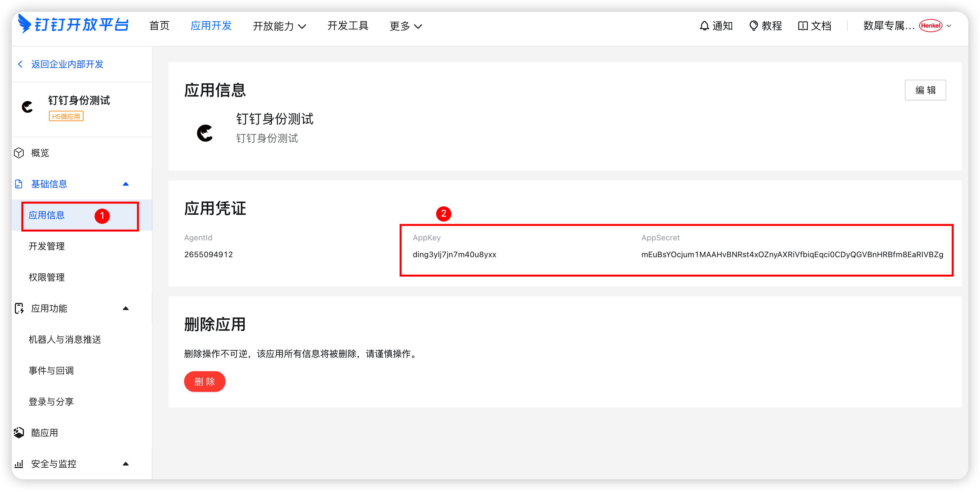Click the tutorial lightbulb icon
Screen dimensions: 980x491
click(x=753, y=26)
